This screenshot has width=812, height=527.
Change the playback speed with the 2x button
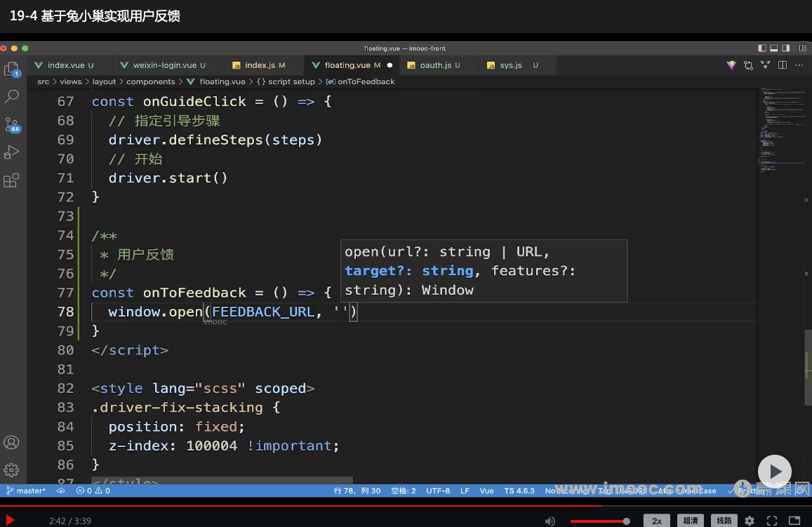[657, 521]
